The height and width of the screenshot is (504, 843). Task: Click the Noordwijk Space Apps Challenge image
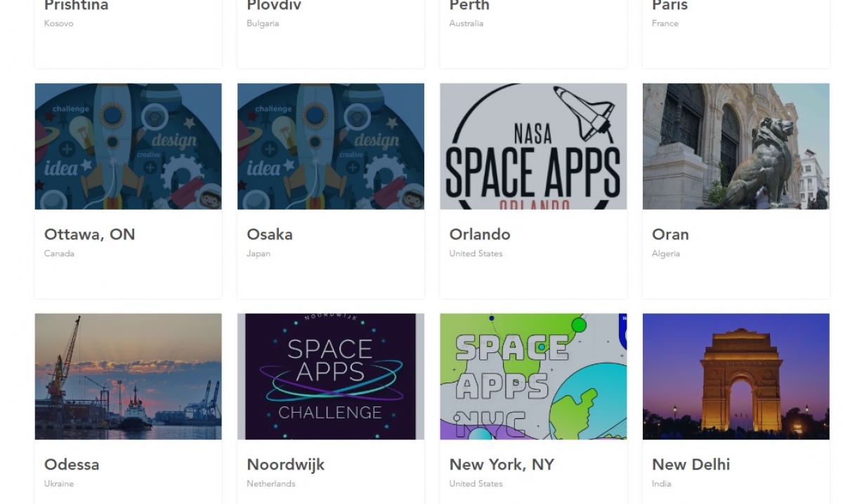[x=330, y=376]
